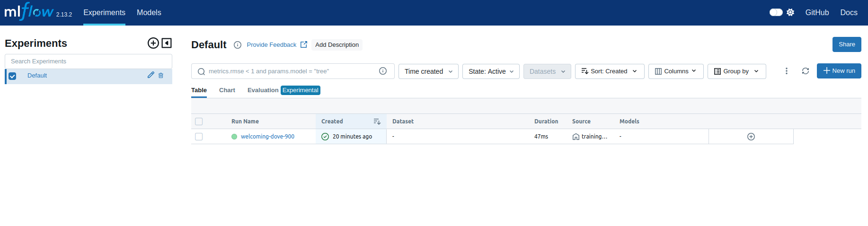This screenshot has width=868, height=226.
Task: Delete the Default experiment with trash icon
Action: [x=161, y=75]
